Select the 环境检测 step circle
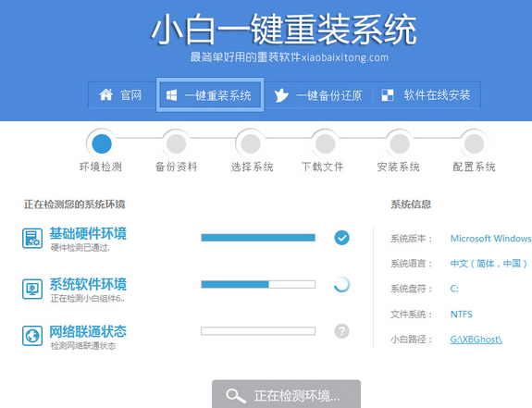This screenshot has height=408, width=532. 102,143
